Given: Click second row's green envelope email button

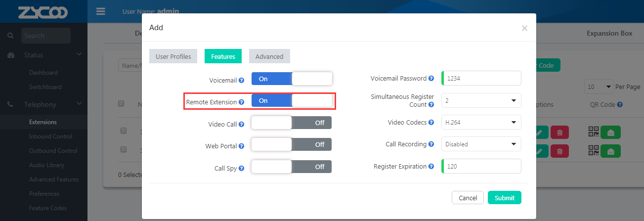Looking at the screenshot, I should pyautogui.click(x=611, y=151).
